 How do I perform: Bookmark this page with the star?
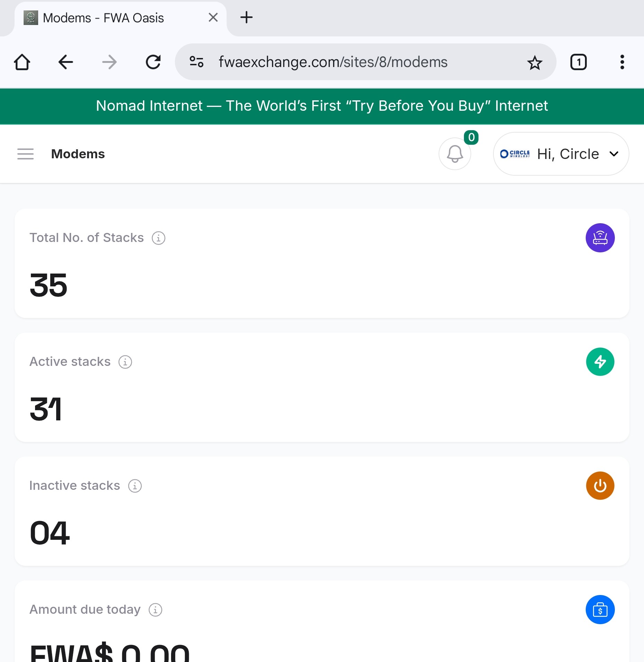click(534, 62)
